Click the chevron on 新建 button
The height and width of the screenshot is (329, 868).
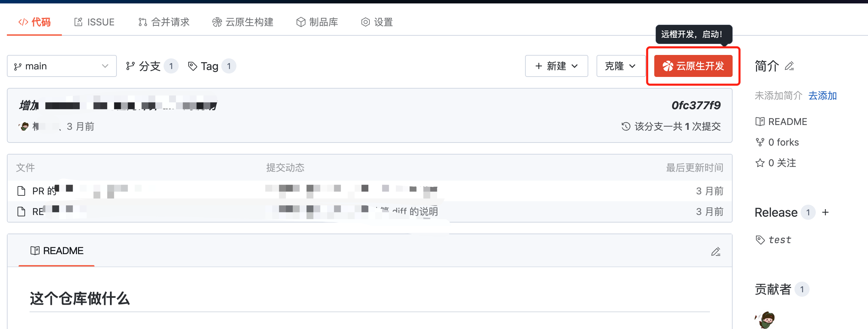[575, 66]
